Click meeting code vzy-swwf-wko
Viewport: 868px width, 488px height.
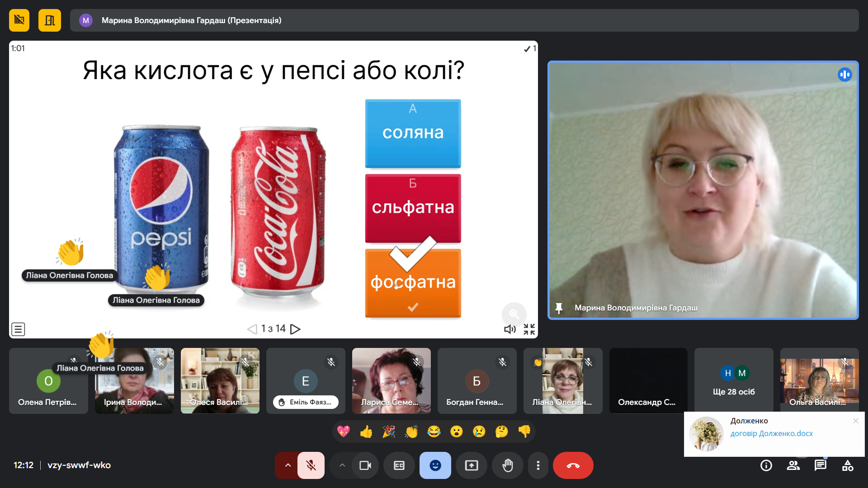click(79, 465)
